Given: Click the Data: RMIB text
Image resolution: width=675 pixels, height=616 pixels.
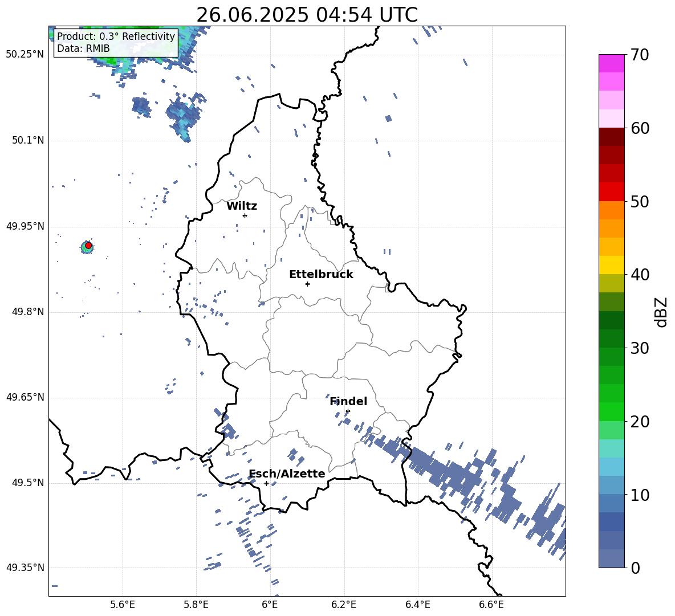Looking at the screenshot, I should pos(83,48).
